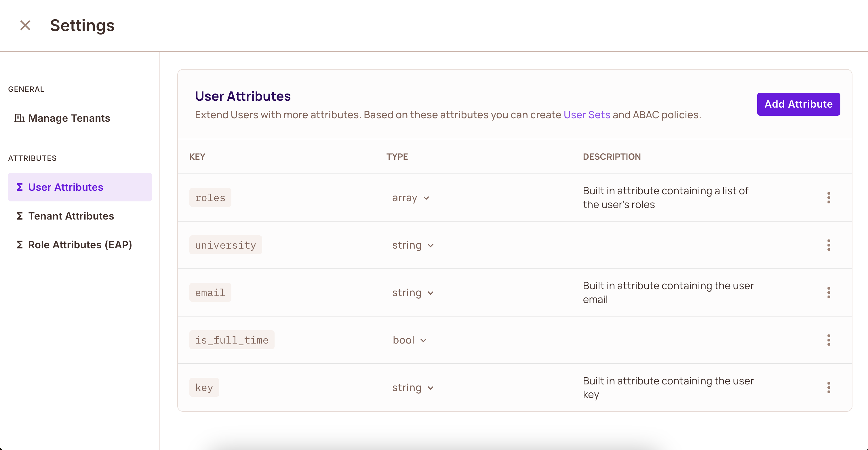Click the sigma icon beside Tenant Attributes
Viewport: 868px width, 450px height.
(x=20, y=216)
